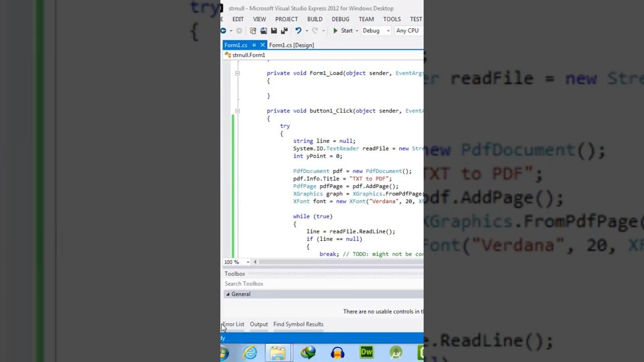This screenshot has width=644, height=362.
Task: Click the Undo arrow icon
Action: coord(298,31)
